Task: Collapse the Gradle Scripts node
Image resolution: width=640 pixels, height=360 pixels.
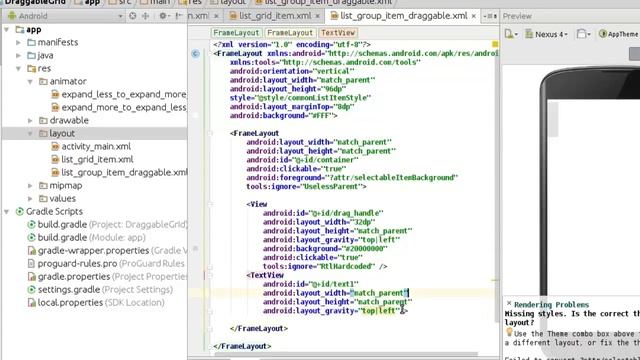Action: (7, 211)
